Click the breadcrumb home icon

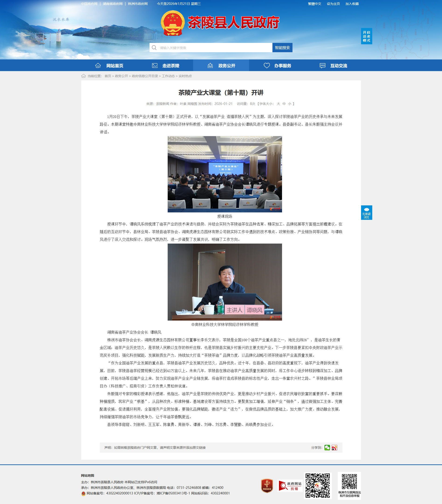[x=83, y=76]
